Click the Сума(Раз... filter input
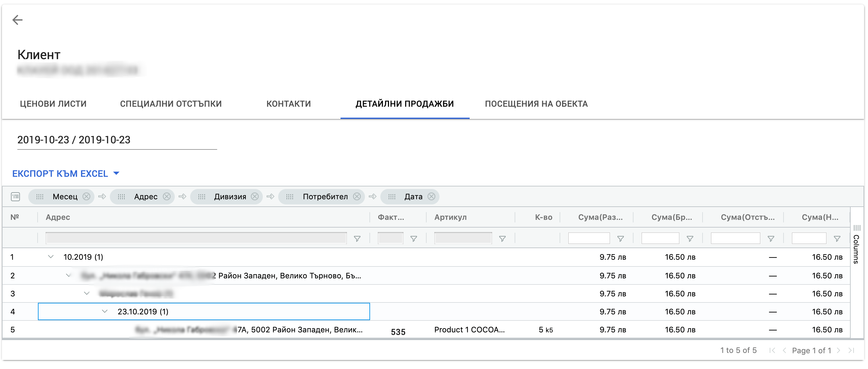 click(589, 238)
